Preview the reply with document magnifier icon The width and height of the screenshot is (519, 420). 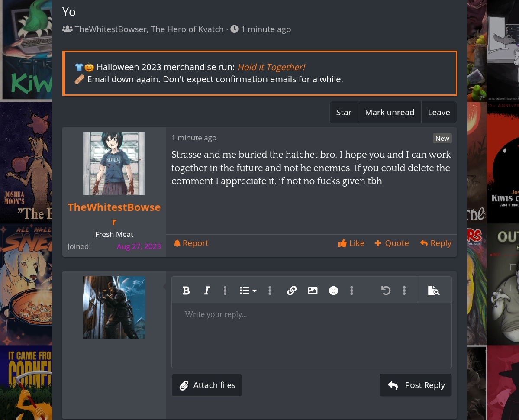coord(434,291)
